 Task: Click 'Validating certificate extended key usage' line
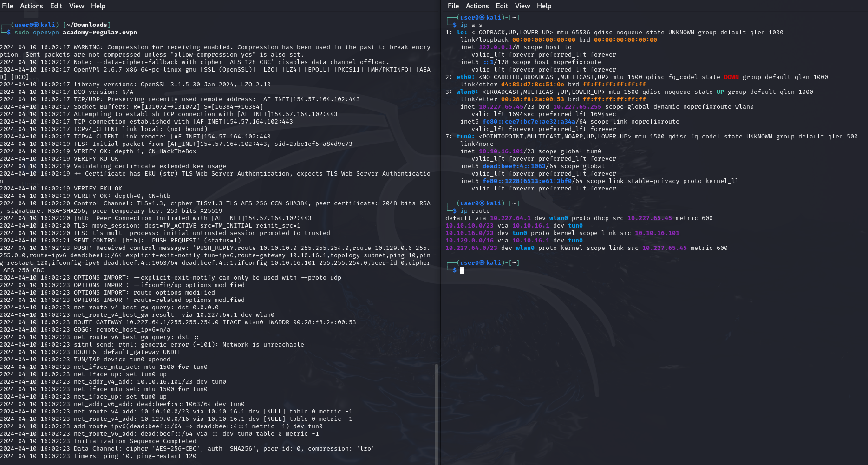pos(150,166)
